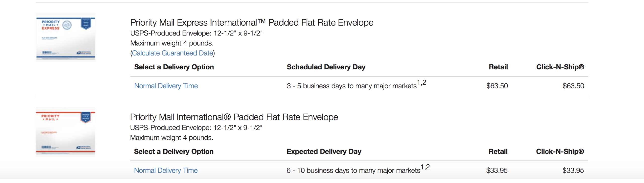Click the Express table Retail column header
The width and height of the screenshot is (644, 183).
point(498,67)
